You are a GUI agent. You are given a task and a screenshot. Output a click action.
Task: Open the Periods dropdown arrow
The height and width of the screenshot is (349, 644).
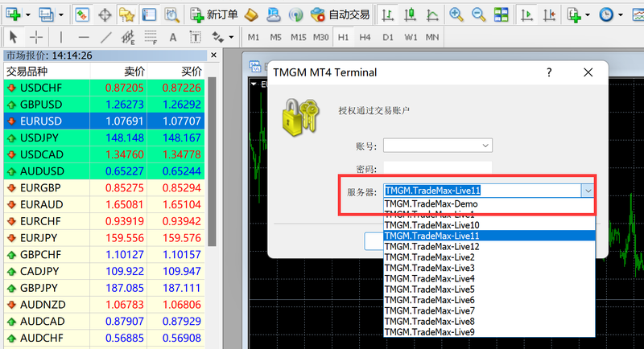pos(621,15)
